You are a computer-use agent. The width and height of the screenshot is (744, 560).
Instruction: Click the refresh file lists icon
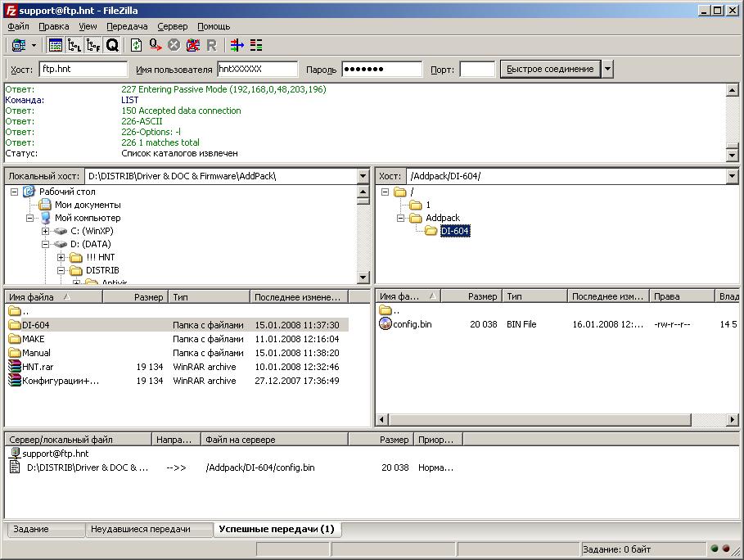136,45
